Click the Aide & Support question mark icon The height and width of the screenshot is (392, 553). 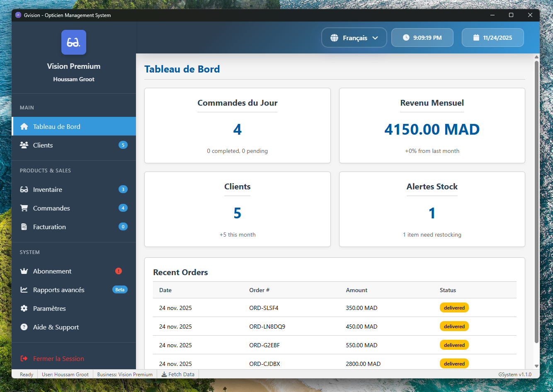click(x=24, y=327)
